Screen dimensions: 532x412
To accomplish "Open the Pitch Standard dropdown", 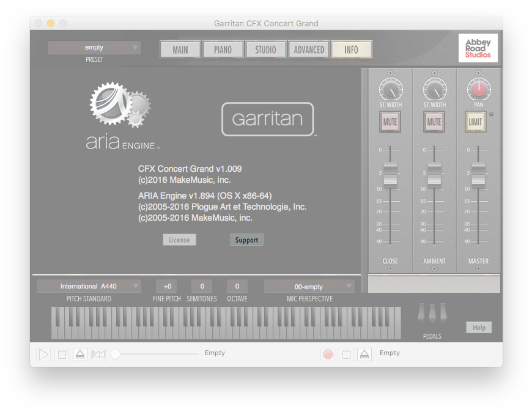I will [89, 286].
